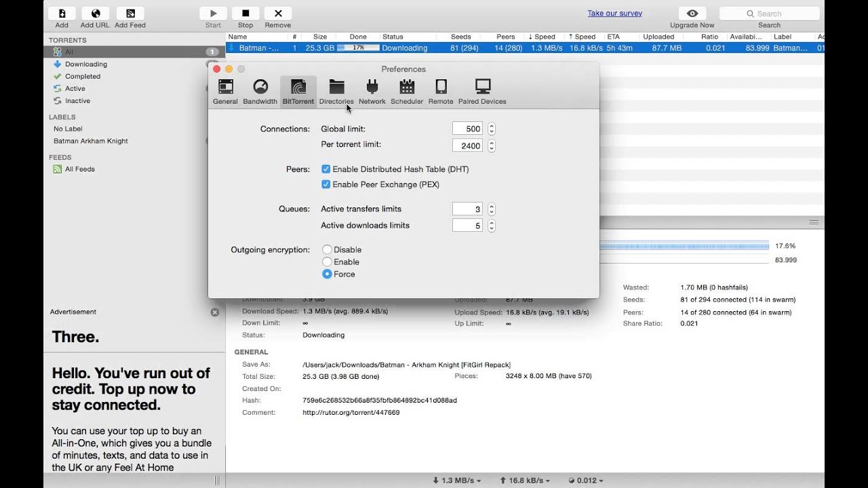This screenshot has height=488, width=868.
Task: Select Enable outgoing encryption radio
Action: [328, 262]
